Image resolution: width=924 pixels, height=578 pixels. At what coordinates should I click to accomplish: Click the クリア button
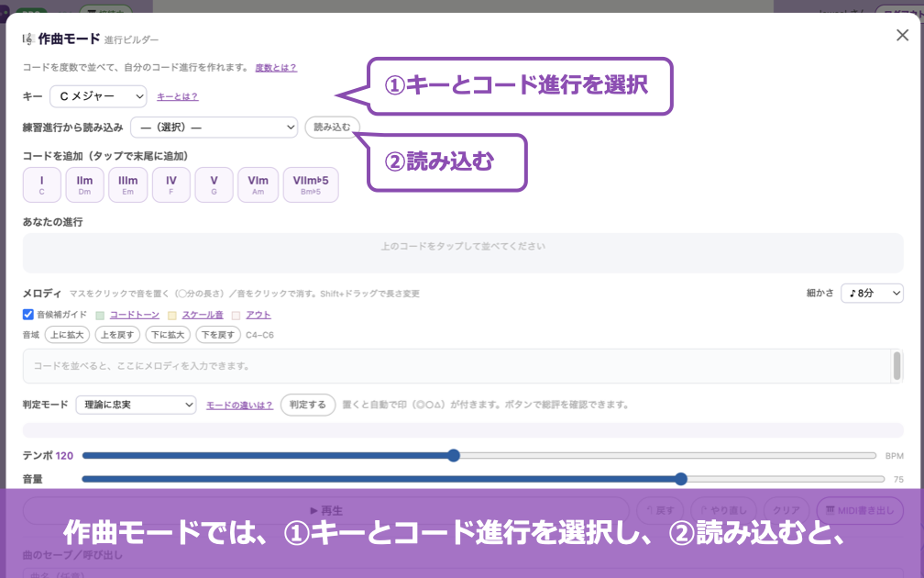click(x=786, y=510)
